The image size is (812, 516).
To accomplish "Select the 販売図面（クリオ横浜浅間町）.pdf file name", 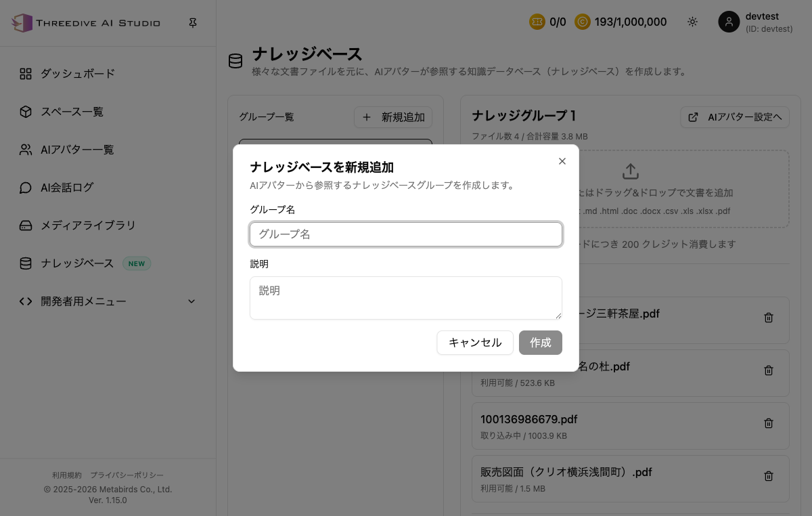I will [x=566, y=472].
